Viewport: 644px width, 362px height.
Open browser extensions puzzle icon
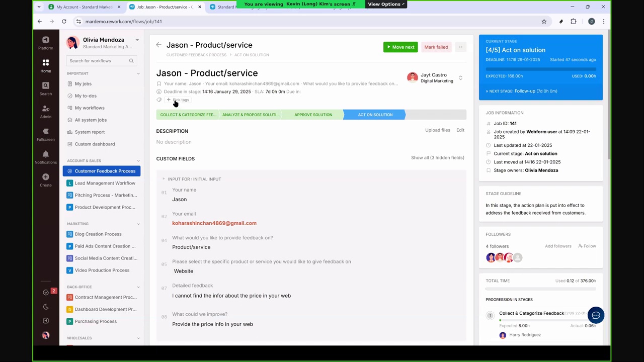[x=574, y=22]
